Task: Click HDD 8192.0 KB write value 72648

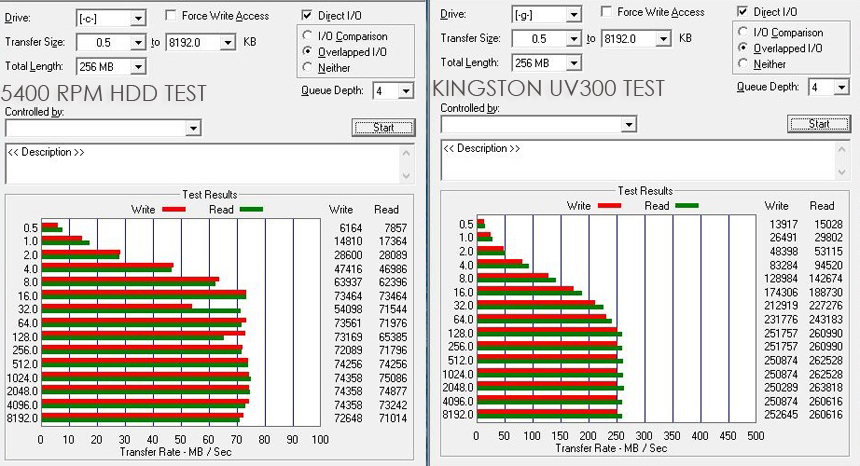Action: [x=348, y=418]
